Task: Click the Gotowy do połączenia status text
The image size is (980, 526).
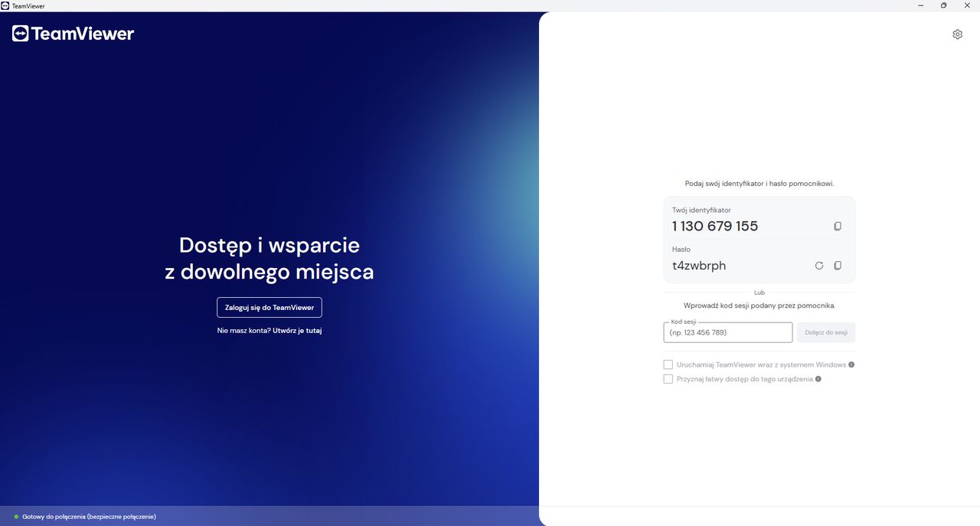Action: (89, 517)
